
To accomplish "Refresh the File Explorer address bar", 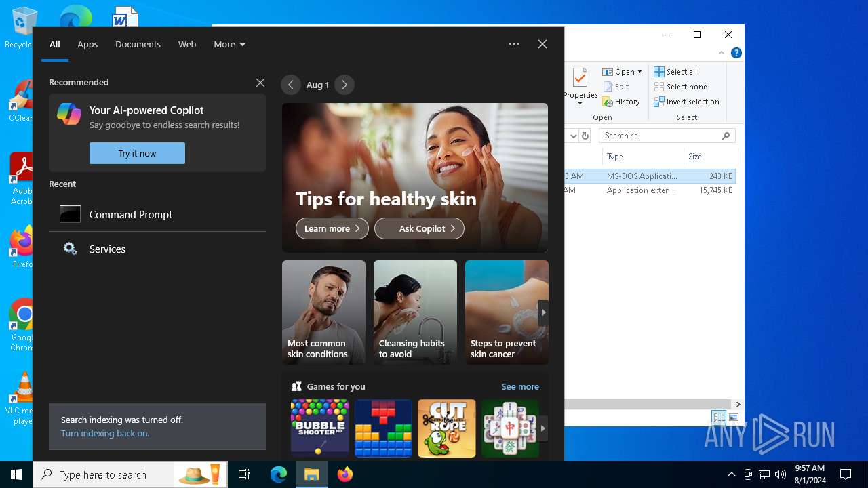I will click(585, 136).
